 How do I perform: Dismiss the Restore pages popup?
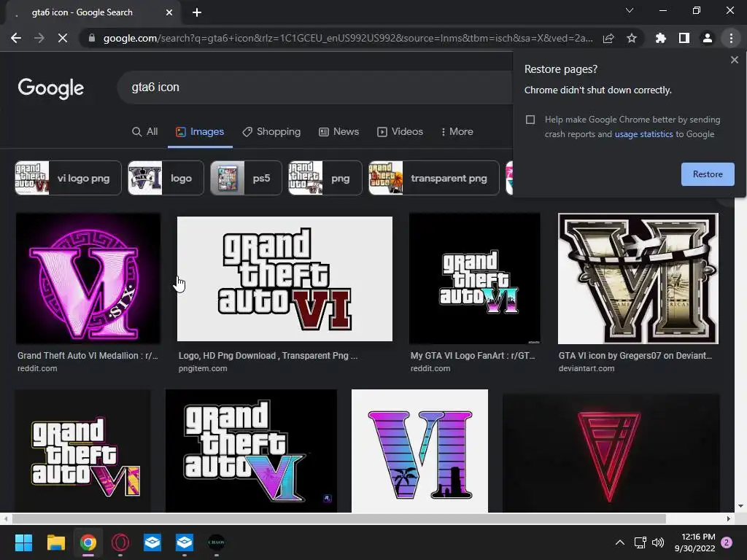(734, 60)
